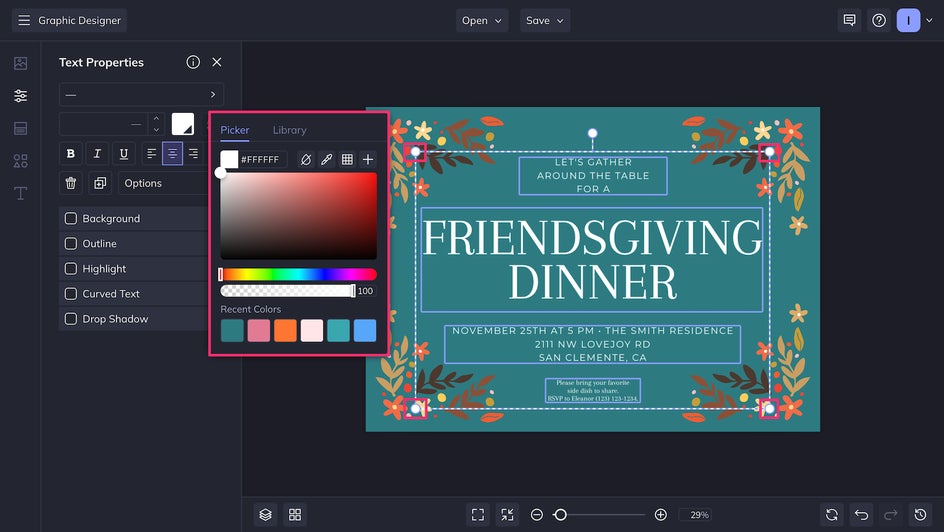This screenshot has height=532, width=944.
Task: Add color to library with plus icon
Action: (368, 159)
